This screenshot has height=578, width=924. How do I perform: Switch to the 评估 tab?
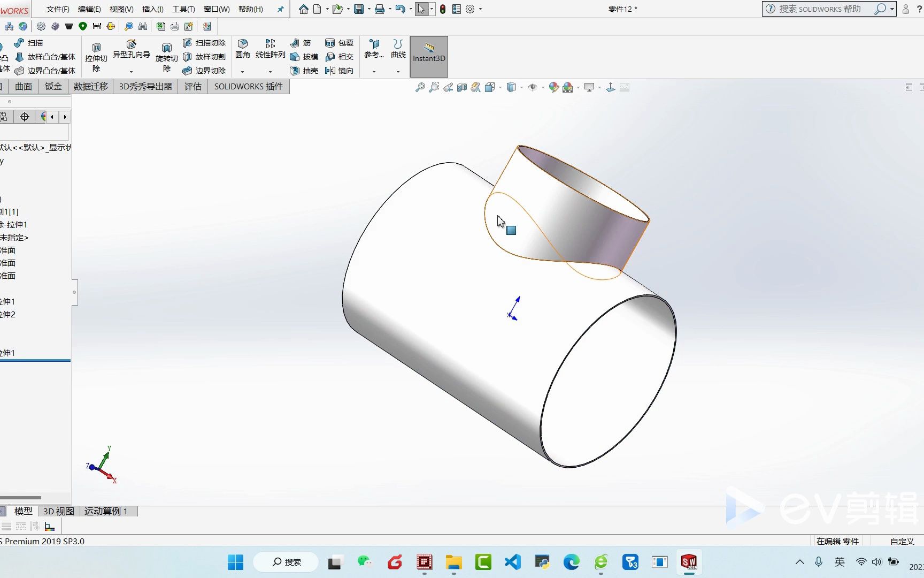click(x=193, y=87)
